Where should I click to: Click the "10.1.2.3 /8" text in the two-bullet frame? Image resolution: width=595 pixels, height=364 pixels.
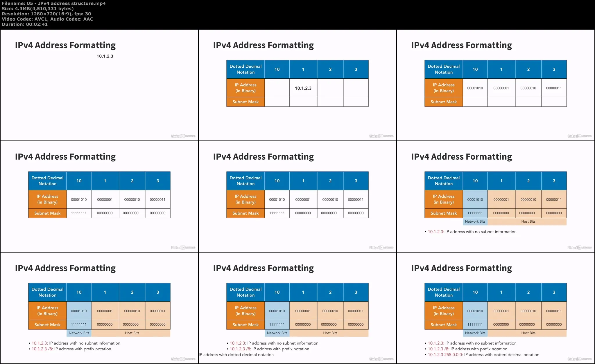tap(42, 349)
